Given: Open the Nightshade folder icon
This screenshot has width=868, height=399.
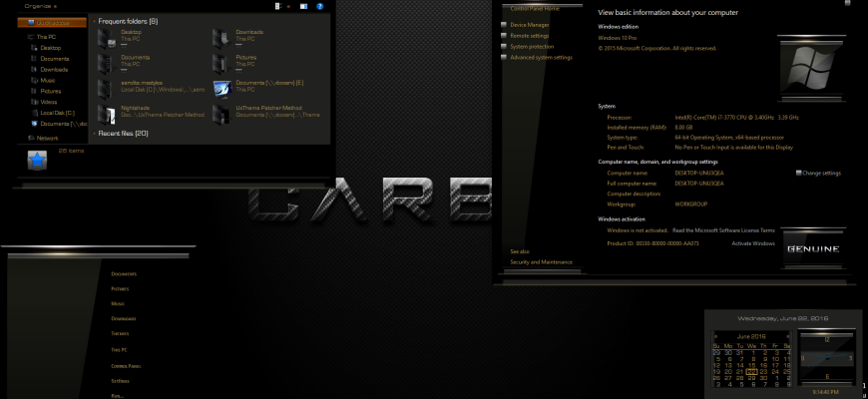Looking at the screenshot, I should (107, 114).
